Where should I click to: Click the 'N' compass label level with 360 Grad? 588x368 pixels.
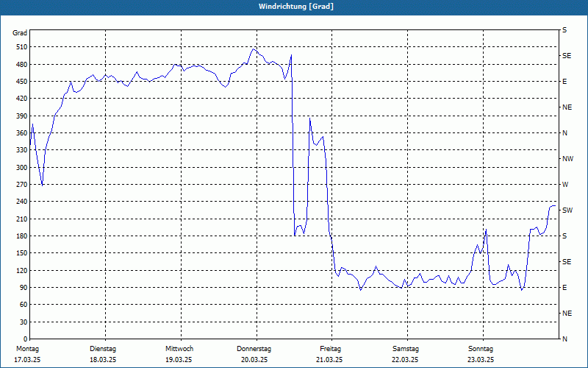tap(564, 133)
